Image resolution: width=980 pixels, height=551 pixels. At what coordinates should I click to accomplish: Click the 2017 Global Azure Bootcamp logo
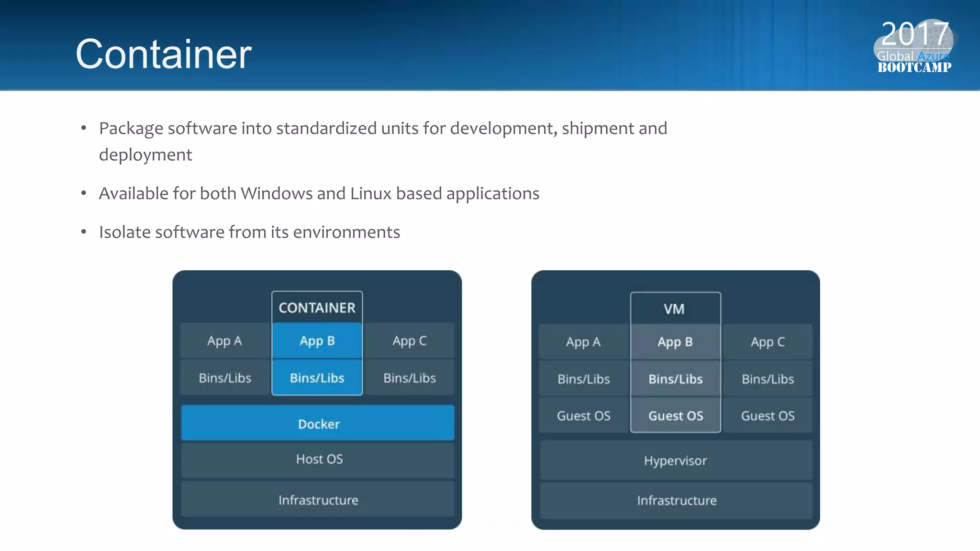click(913, 47)
